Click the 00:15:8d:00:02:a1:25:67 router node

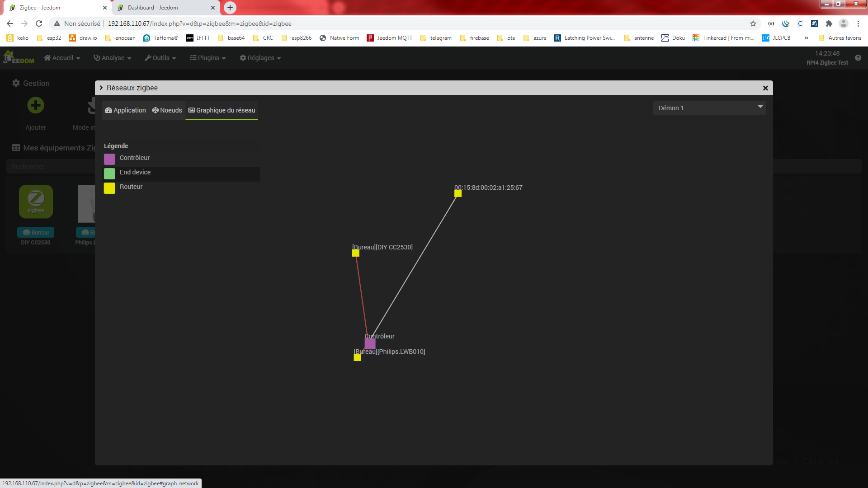(x=458, y=193)
